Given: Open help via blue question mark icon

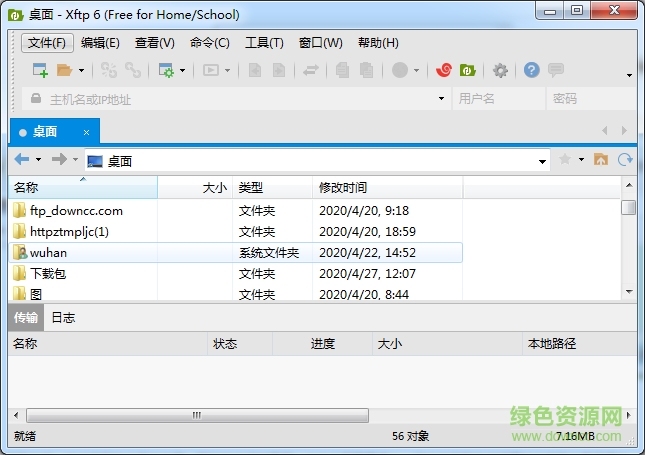Looking at the screenshot, I should [x=531, y=70].
